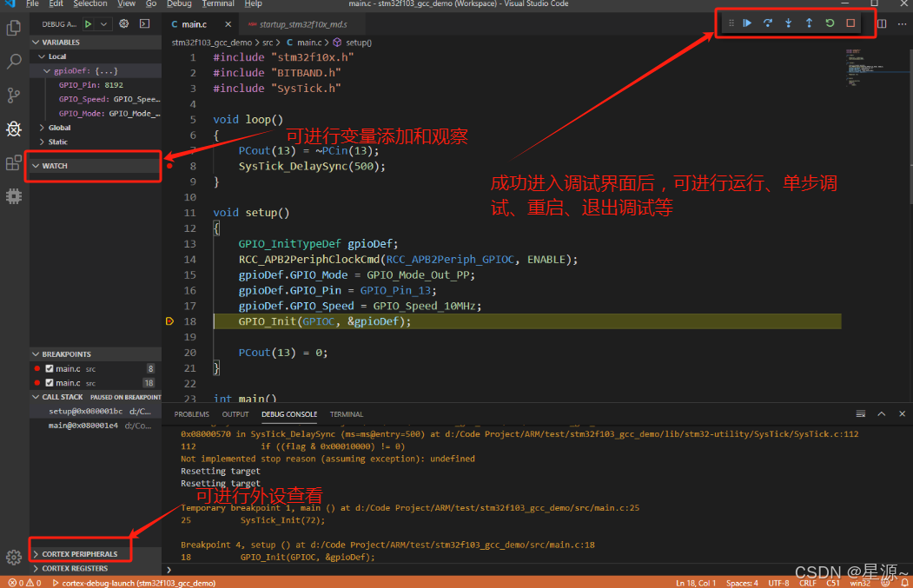Step Into in debug toolbar

coord(789,23)
